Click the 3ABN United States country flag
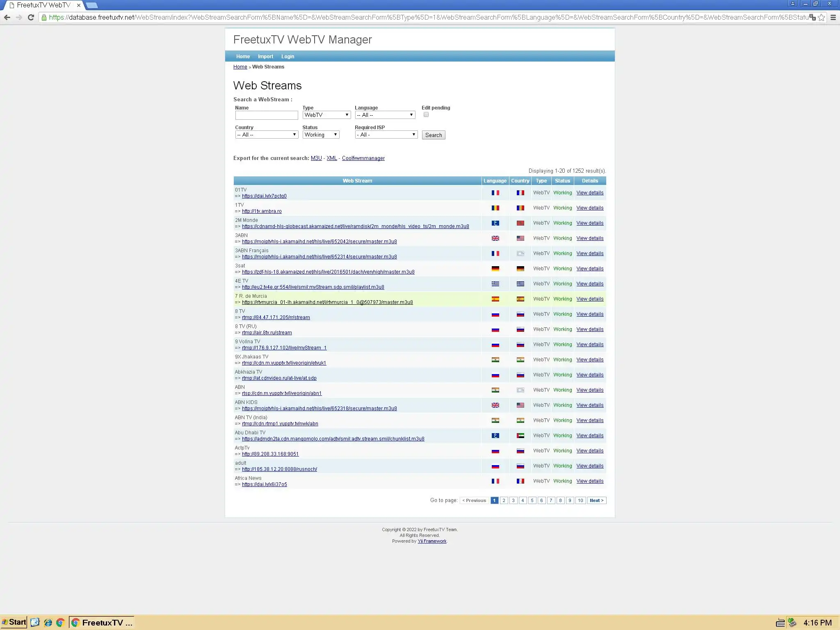The width and height of the screenshot is (840, 630). [x=520, y=238]
